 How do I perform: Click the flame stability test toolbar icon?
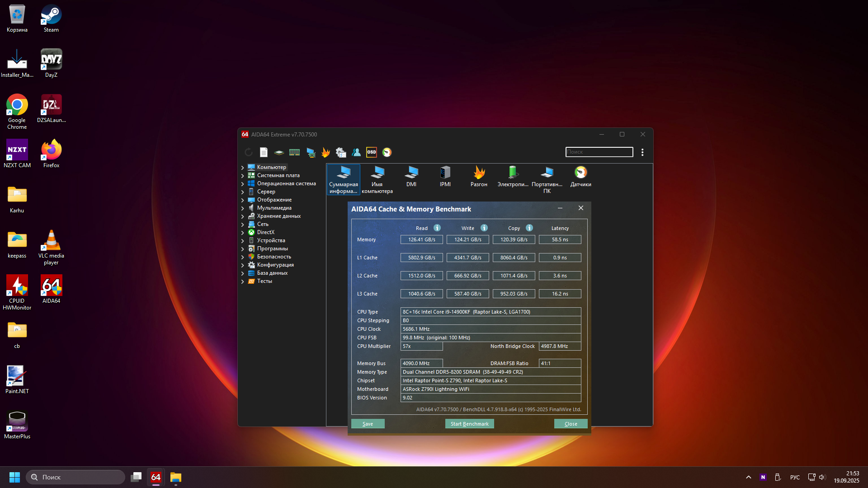point(325,152)
